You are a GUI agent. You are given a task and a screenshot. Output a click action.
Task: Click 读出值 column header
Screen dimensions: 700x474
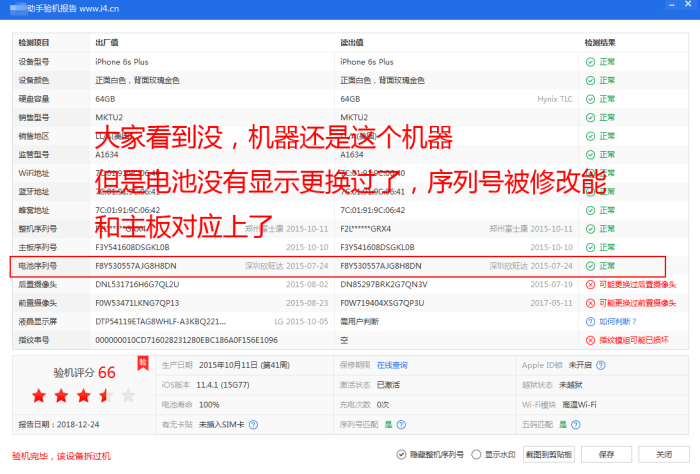click(x=352, y=43)
